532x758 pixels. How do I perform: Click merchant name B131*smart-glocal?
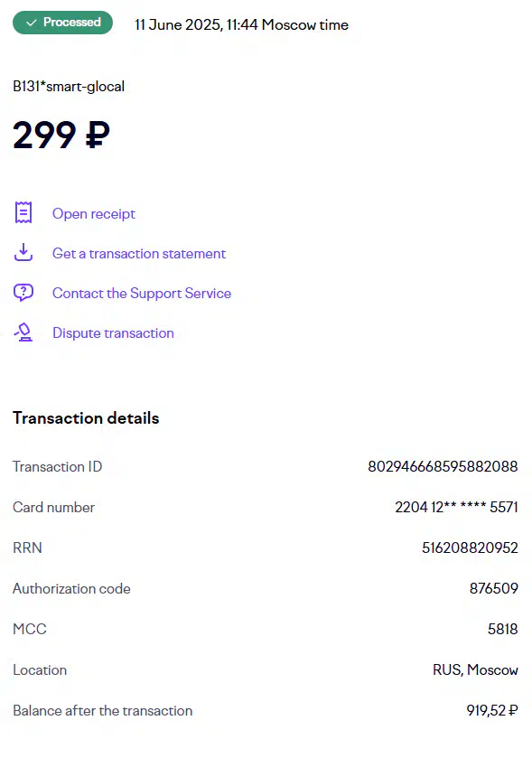pyautogui.click(x=69, y=87)
